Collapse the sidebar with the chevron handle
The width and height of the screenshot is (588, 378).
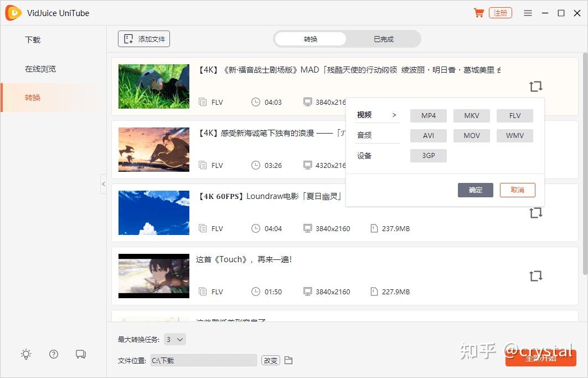point(104,184)
